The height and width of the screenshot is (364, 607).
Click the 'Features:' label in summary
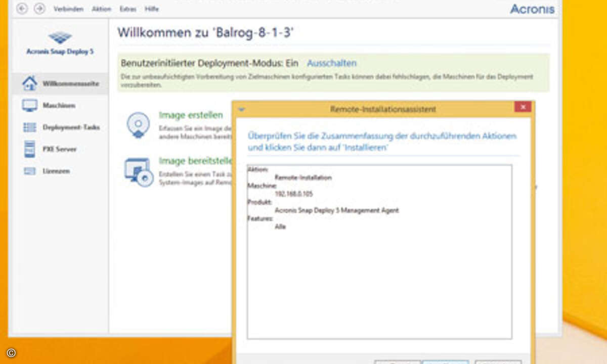[x=261, y=218]
